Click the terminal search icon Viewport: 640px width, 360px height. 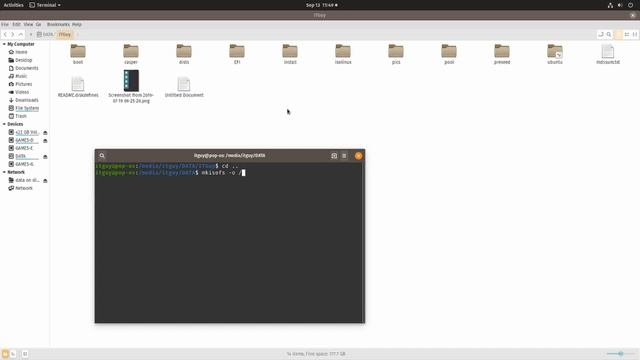point(102,156)
